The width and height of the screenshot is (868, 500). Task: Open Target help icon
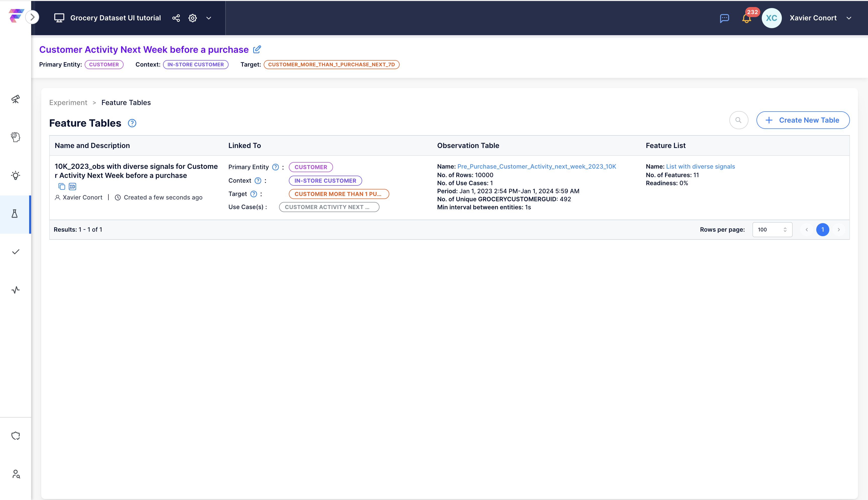pyautogui.click(x=254, y=194)
